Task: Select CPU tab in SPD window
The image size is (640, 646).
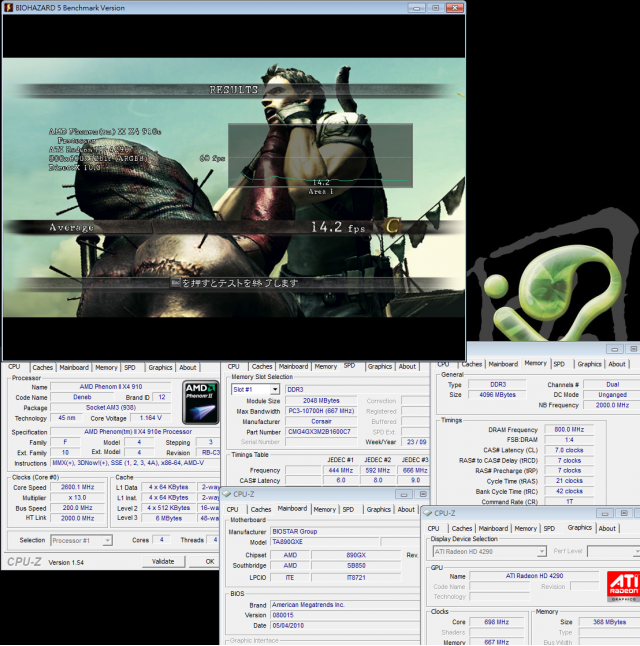Action: click(233, 366)
